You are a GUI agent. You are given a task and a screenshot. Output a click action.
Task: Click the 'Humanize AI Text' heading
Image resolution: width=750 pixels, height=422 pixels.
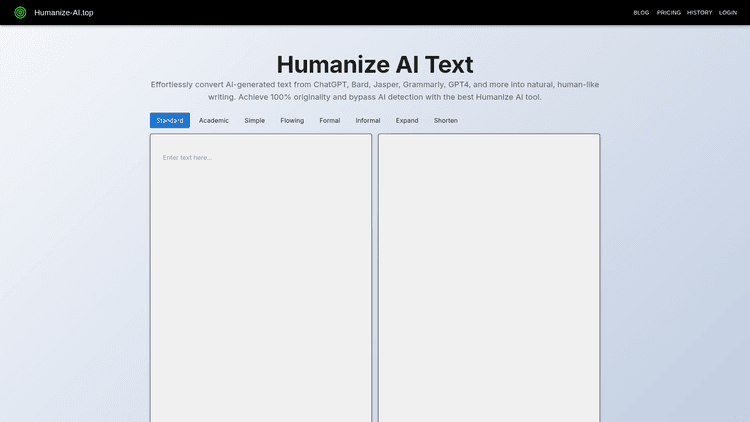pos(375,65)
